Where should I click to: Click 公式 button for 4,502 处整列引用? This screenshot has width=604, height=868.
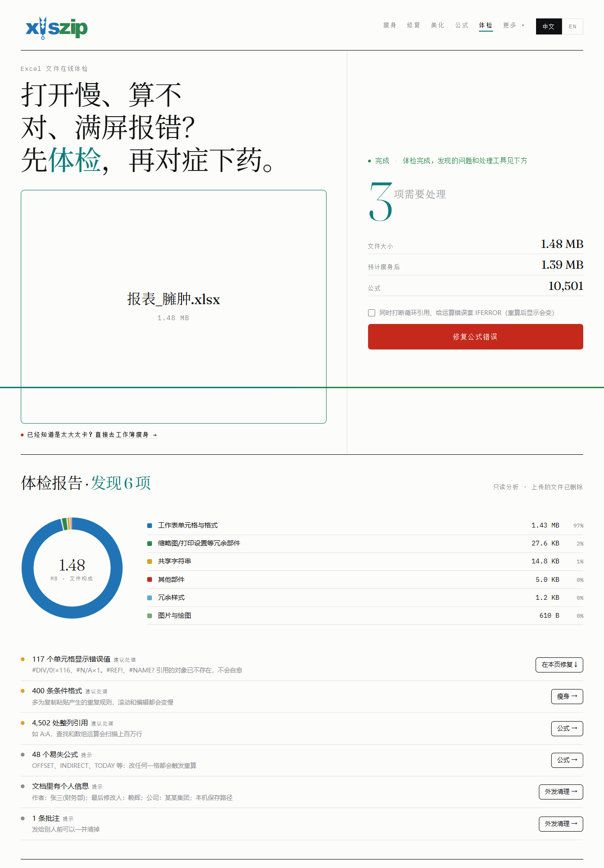point(567,728)
